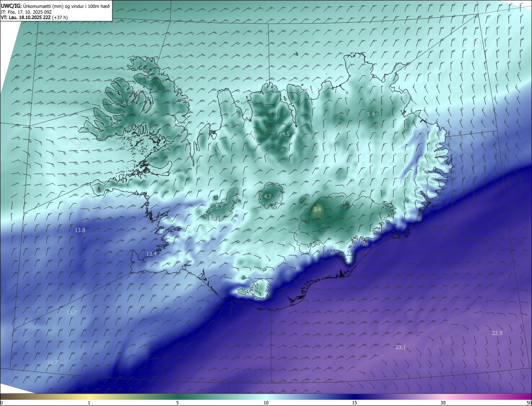This screenshot has width=532, height=406.
Task: Click the 30 tick label on the color scale
Action: click(x=443, y=403)
